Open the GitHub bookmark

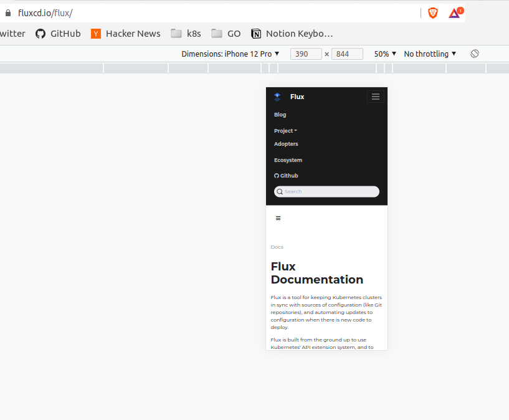point(58,34)
